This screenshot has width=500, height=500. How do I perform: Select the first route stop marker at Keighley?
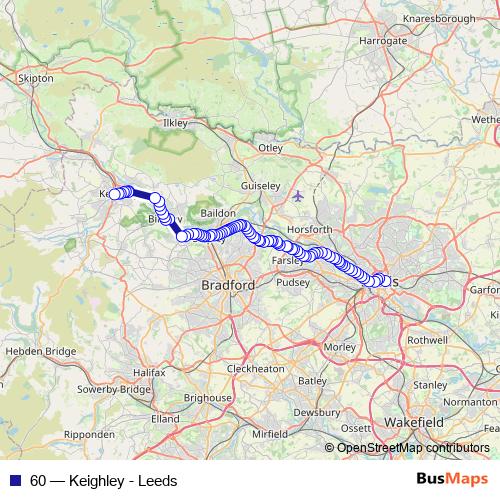[x=114, y=194]
